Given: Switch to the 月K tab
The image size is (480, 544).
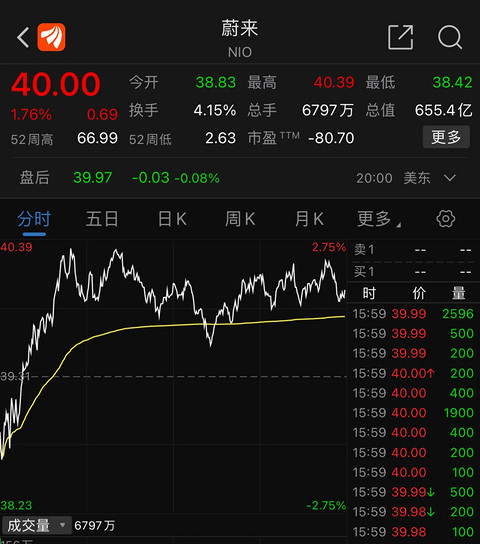Looking at the screenshot, I should click(309, 219).
